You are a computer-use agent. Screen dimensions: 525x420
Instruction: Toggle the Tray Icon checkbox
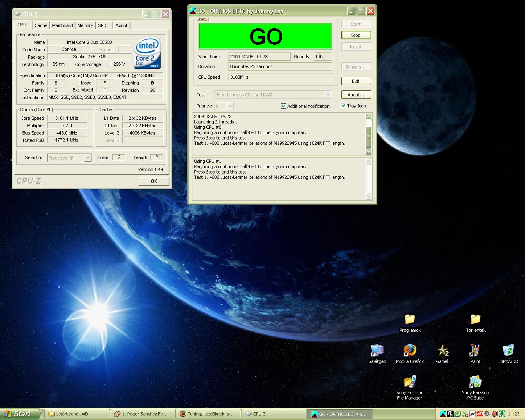[x=344, y=105]
